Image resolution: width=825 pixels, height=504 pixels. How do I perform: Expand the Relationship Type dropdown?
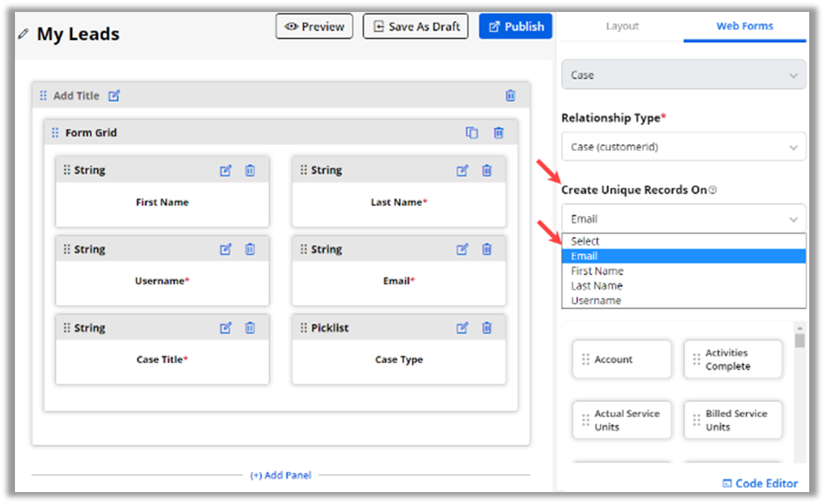683,147
